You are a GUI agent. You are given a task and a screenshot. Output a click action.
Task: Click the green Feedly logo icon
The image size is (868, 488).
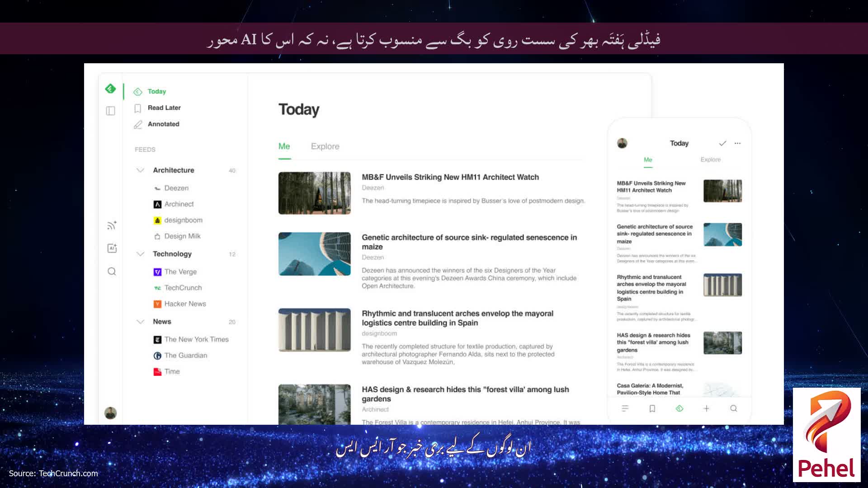[110, 89]
